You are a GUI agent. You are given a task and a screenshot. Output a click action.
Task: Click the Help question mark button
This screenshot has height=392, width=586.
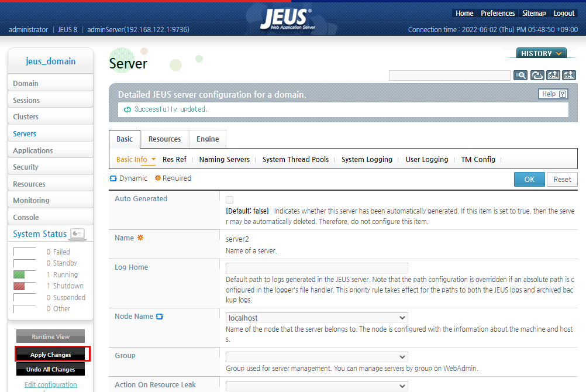coord(553,94)
